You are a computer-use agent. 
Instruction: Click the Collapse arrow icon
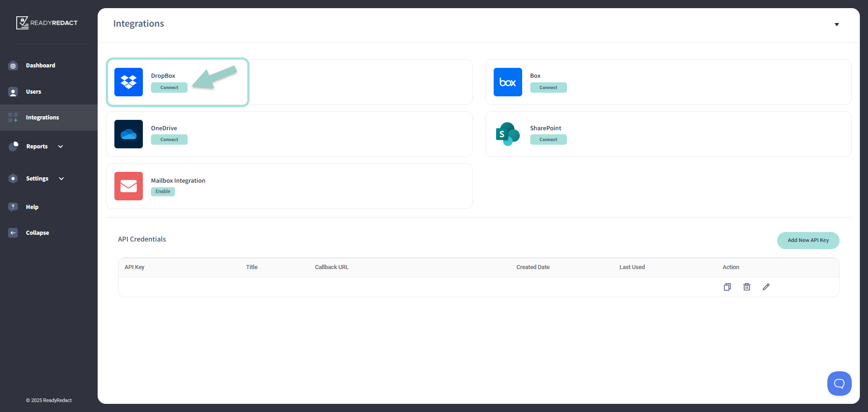(x=13, y=232)
